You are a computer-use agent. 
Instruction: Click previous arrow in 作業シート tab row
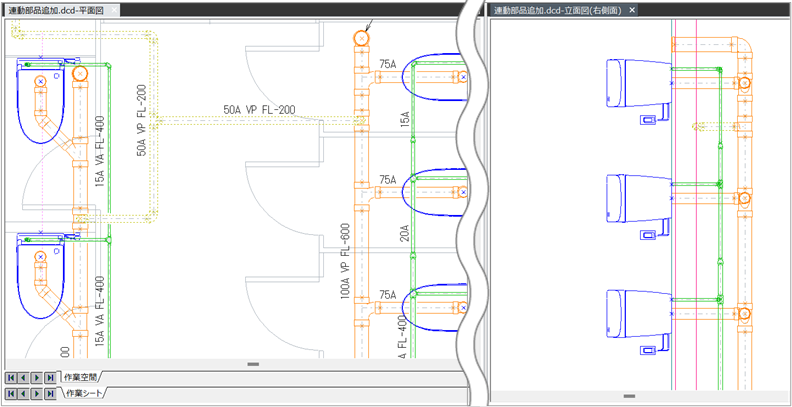[x=24, y=395]
